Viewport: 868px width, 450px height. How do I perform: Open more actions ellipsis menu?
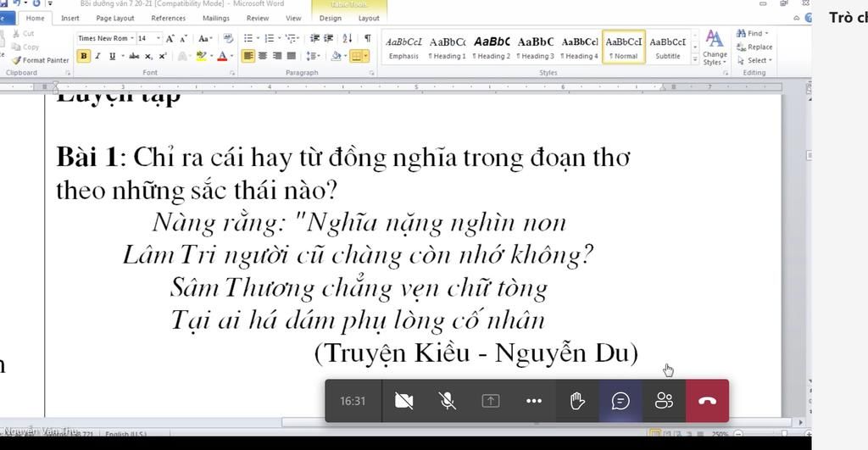pyautogui.click(x=534, y=401)
